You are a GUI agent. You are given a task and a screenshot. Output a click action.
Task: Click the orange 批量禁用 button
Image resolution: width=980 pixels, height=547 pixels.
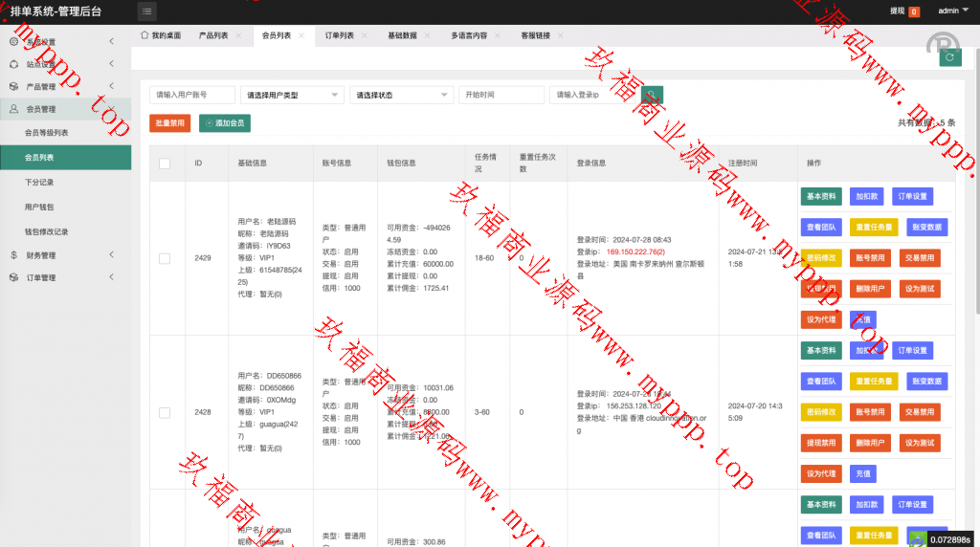[170, 123]
